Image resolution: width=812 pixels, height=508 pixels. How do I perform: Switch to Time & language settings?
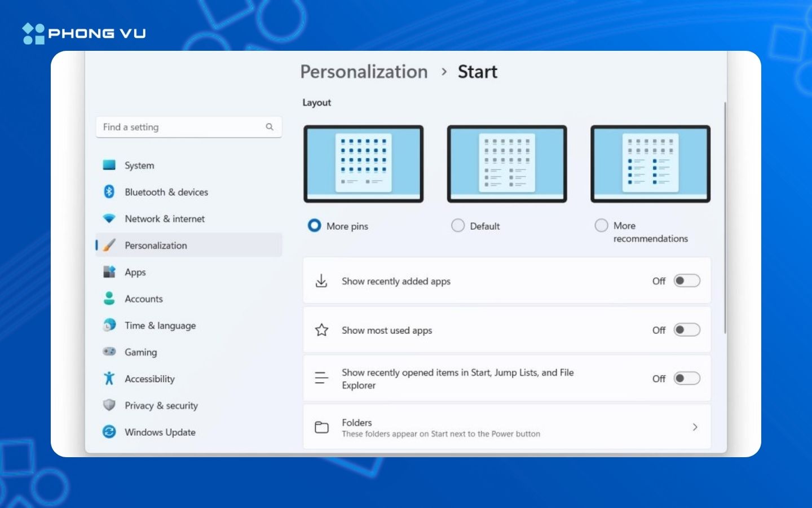pyautogui.click(x=160, y=325)
